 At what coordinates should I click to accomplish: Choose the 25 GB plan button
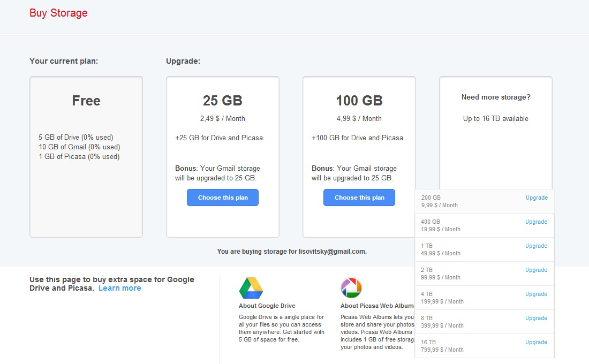(x=223, y=198)
